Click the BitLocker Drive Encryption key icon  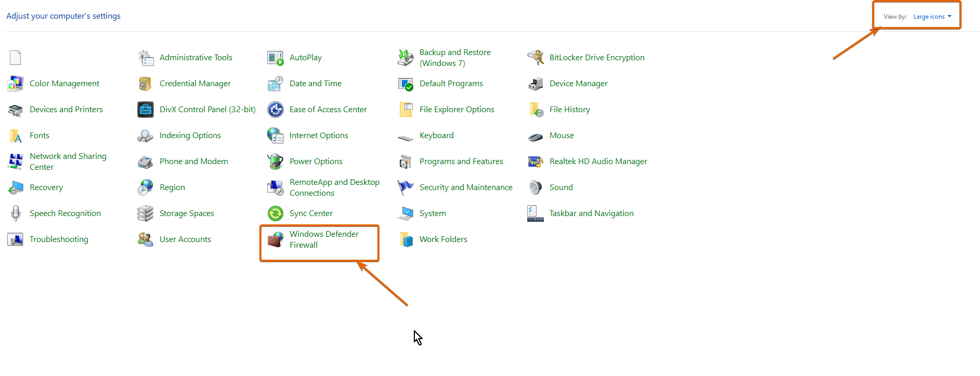(535, 58)
